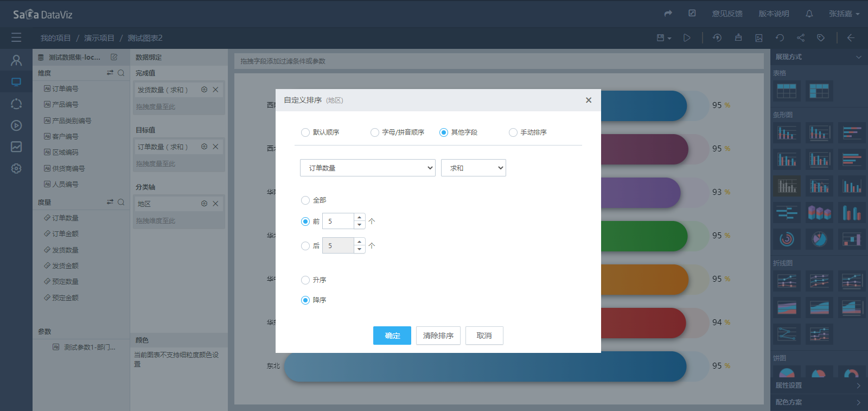This screenshot has height=411, width=868.
Task: Click the user profile sidebar icon
Action: (x=16, y=60)
